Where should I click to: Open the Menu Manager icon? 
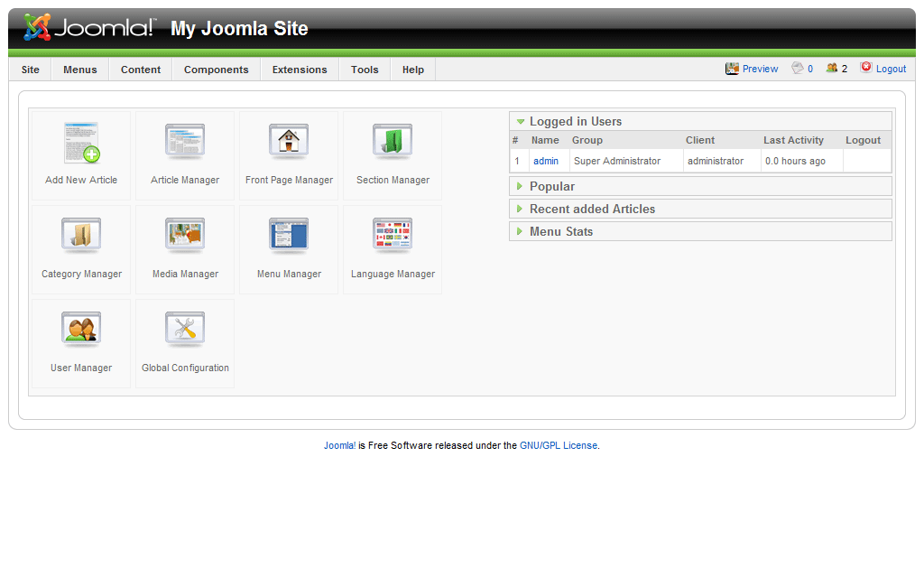tap(289, 238)
